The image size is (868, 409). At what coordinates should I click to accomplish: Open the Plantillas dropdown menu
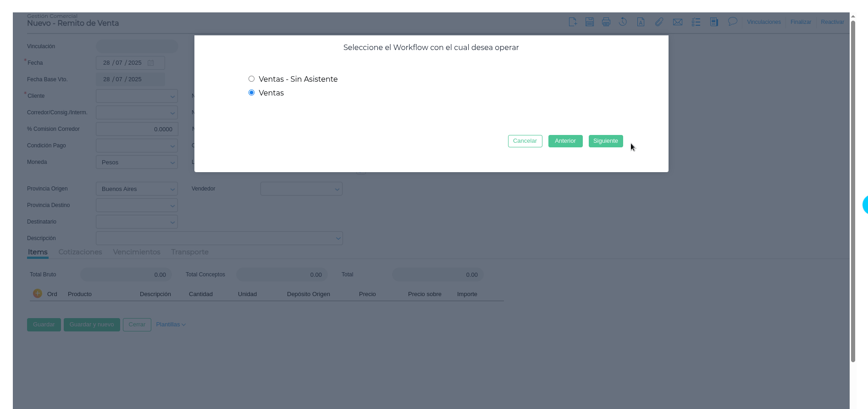(171, 325)
